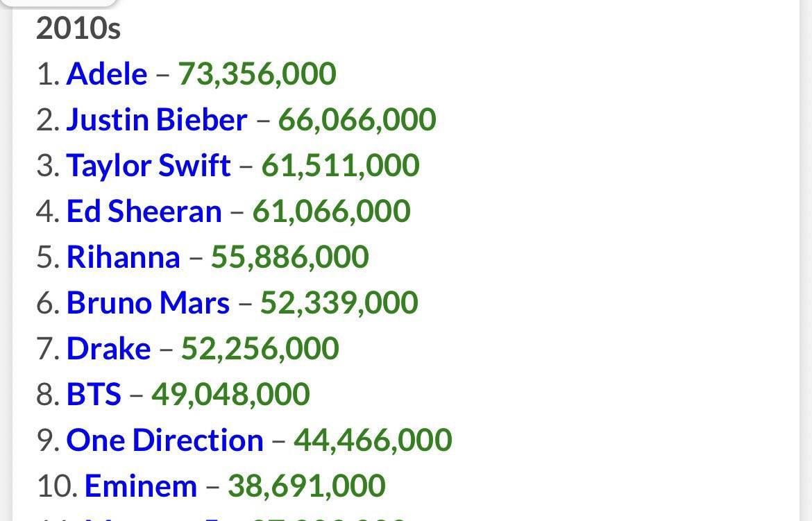
Task: Open One Direction's 44,466,000 total
Action: 373,441
